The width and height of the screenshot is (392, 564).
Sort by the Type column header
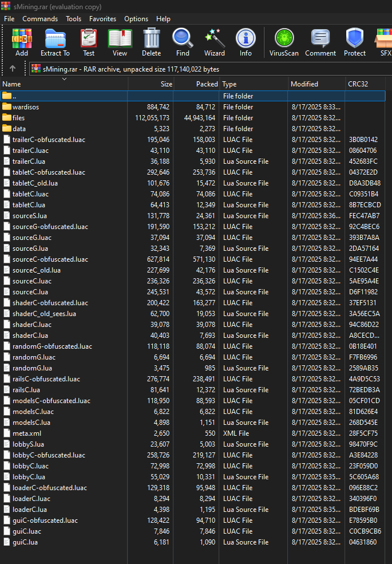[254, 84]
